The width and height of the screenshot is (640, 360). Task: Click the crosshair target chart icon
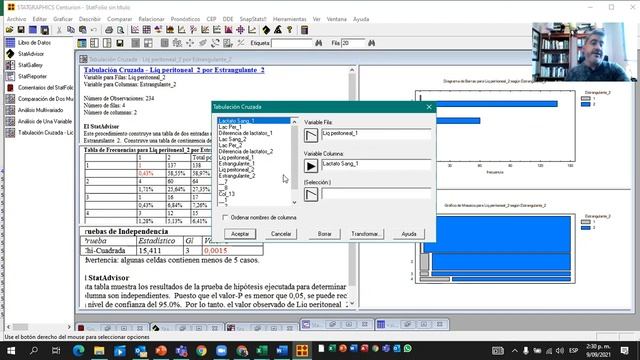click(x=240, y=30)
